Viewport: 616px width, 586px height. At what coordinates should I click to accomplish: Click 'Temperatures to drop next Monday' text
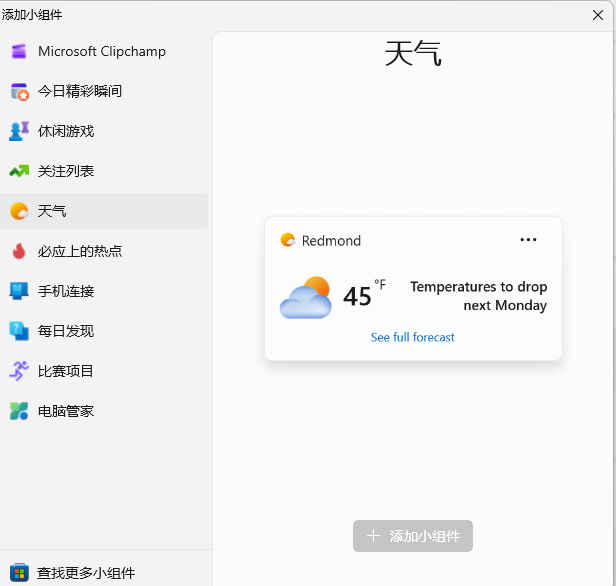click(x=478, y=296)
